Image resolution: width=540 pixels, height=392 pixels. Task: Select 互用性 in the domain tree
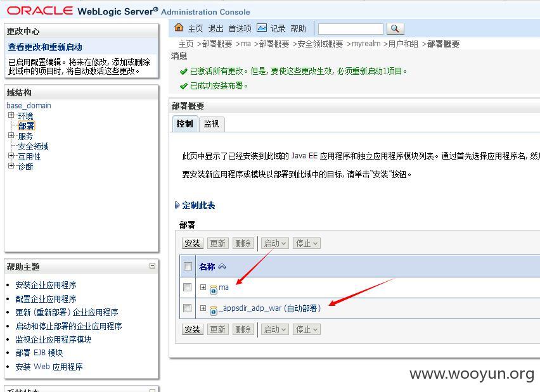pos(29,156)
